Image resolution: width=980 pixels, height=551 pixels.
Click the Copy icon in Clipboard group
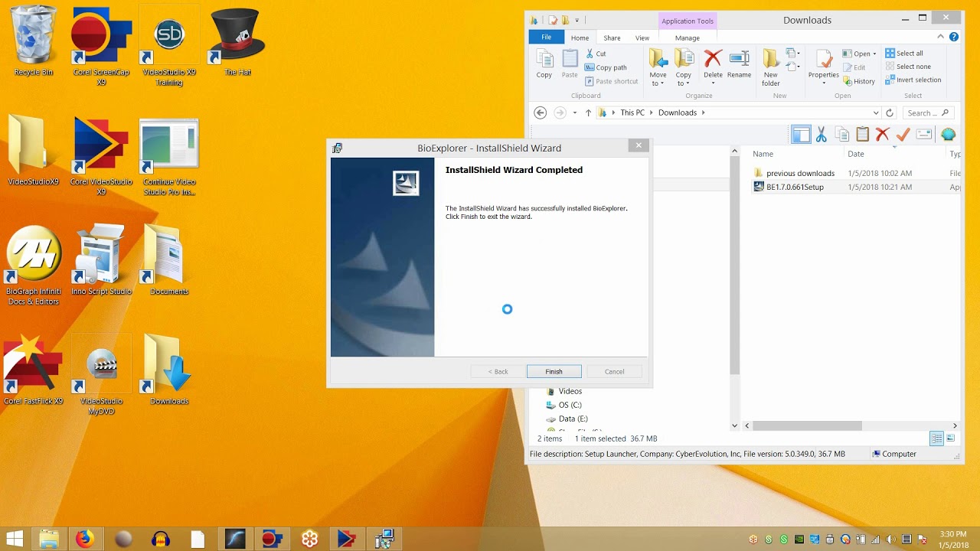pos(544,63)
